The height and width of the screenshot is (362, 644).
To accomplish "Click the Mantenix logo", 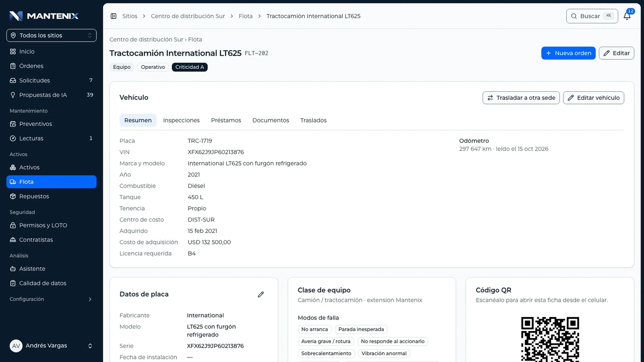I will 44,16.
